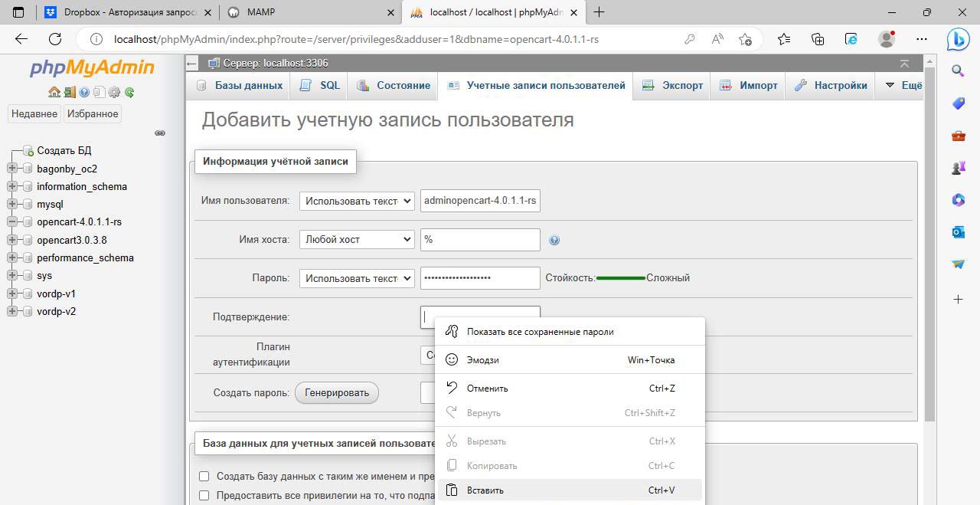Click the 'Недавнее' button in sidebar
Viewport: 980px width, 505px height.
tap(34, 113)
